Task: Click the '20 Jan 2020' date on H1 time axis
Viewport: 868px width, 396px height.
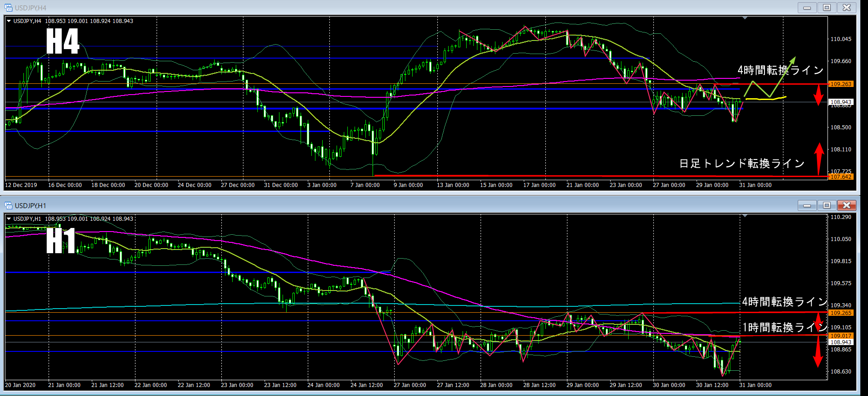Action: pos(20,385)
